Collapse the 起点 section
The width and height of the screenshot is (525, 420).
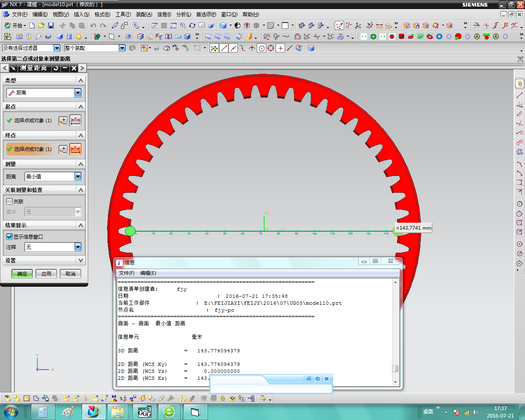(81, 107)
